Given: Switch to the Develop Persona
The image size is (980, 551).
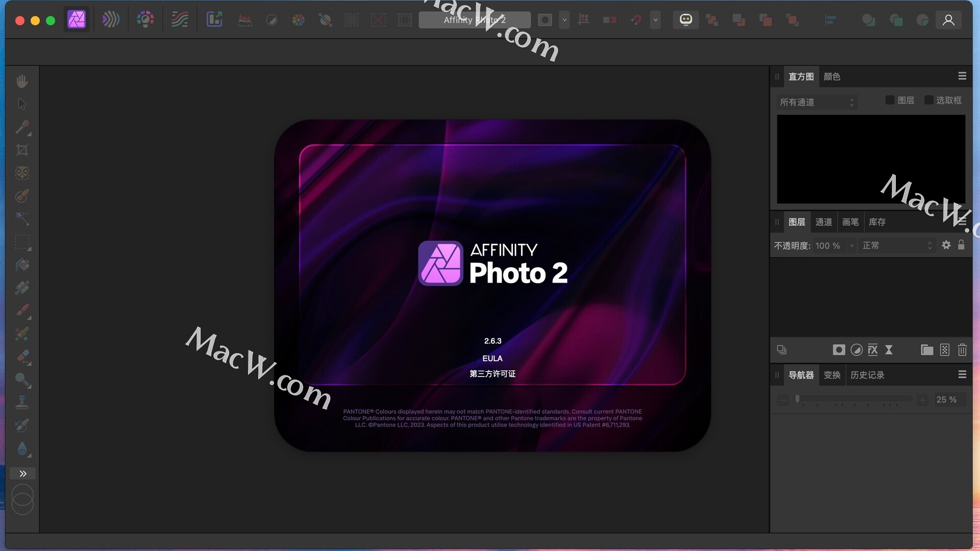Looking at the screenshot, I should [x=145, y=20].
